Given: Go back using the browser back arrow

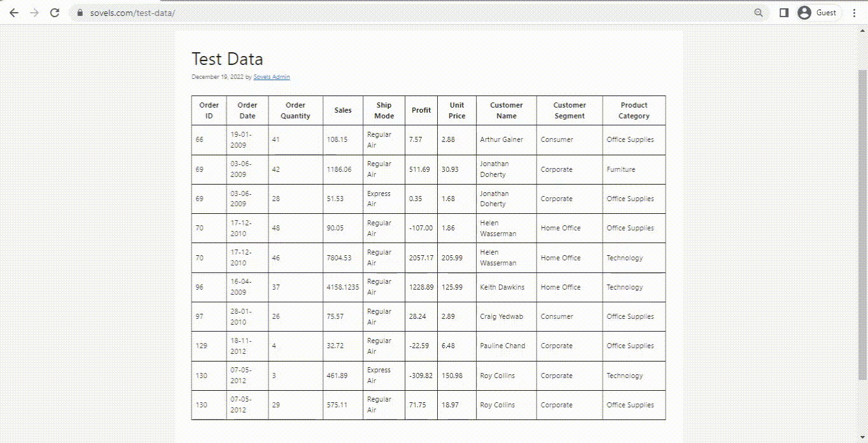Looking at the screenshot, I should 14,13.
